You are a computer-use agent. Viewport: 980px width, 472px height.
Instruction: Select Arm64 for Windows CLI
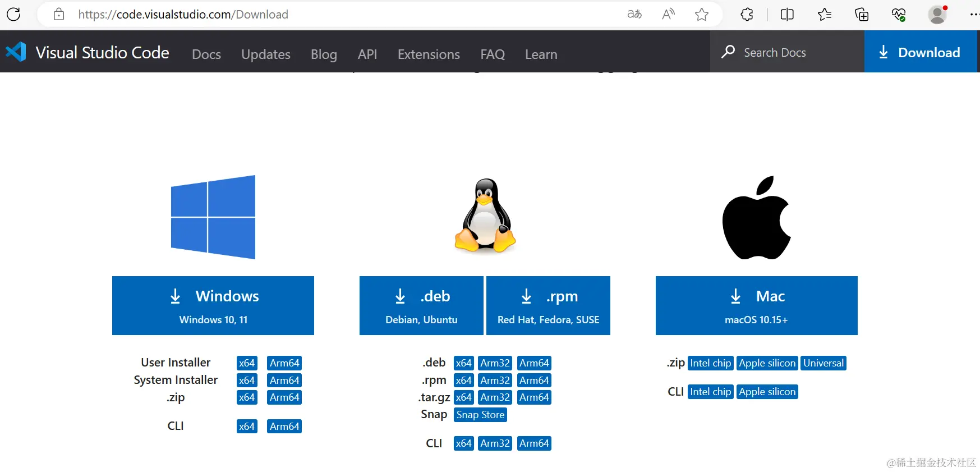pyautogui.click(x=284, y=427)
